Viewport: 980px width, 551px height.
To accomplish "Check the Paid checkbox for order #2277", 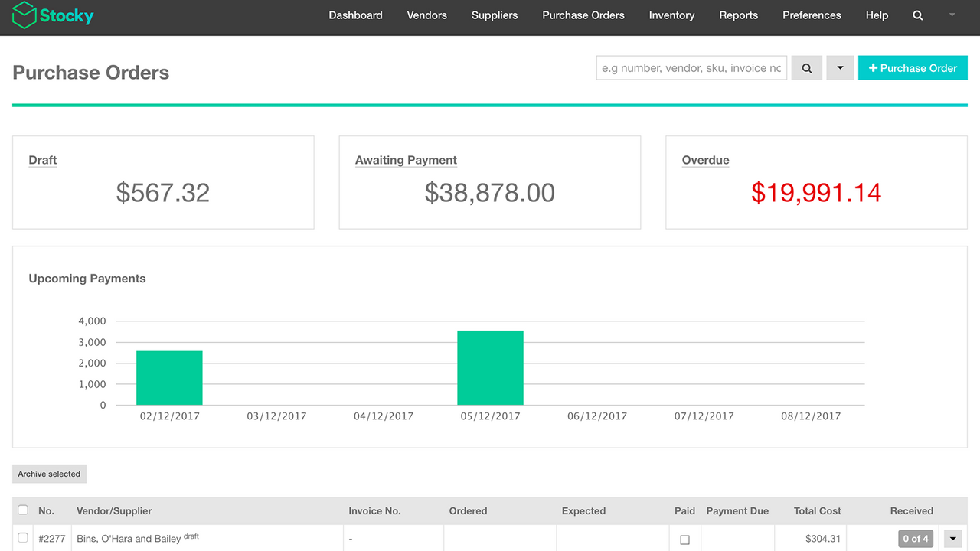I will click(685, 538).
